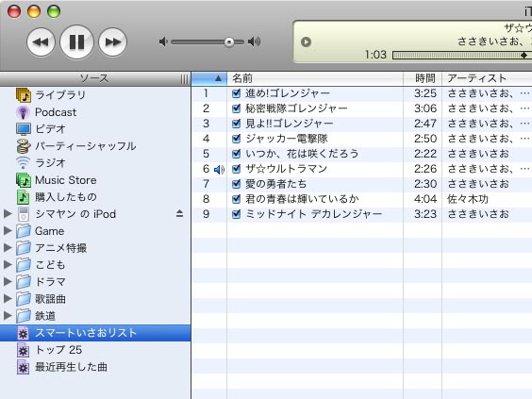Expand the Game folder triangle

tap(8, 231)
